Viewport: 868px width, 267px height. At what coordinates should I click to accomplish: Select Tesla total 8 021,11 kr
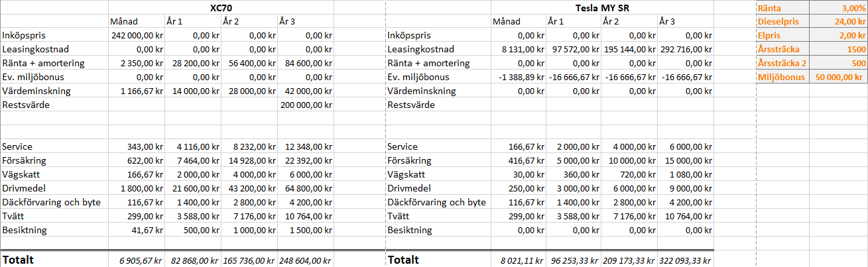tap(519, 260)
